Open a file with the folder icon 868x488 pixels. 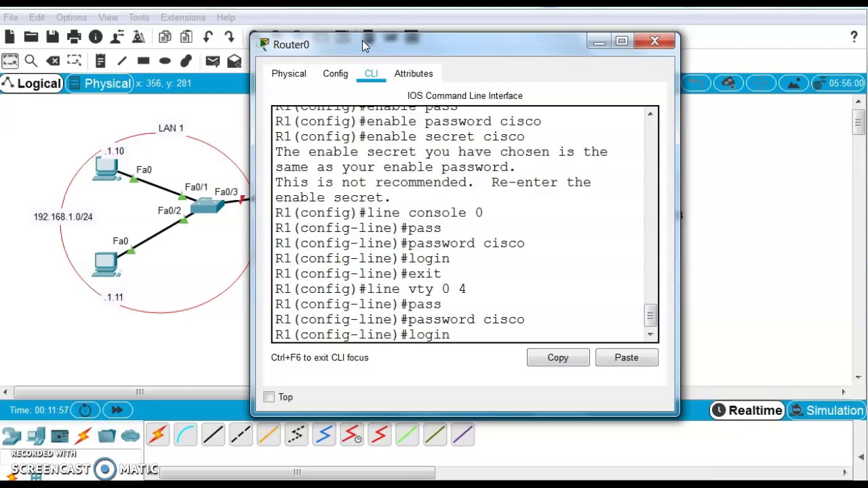pyautogui.click(x=31, y=37)
